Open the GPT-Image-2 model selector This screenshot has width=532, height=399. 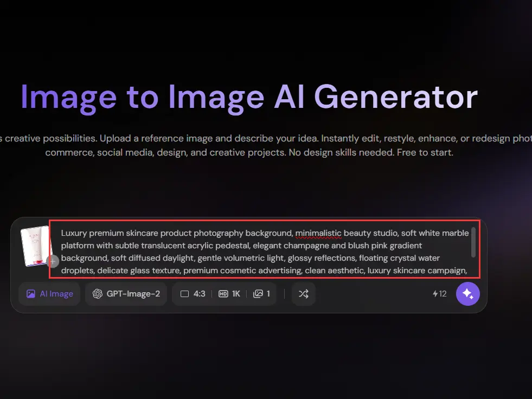pyautogui.click(x=126, y=294)
